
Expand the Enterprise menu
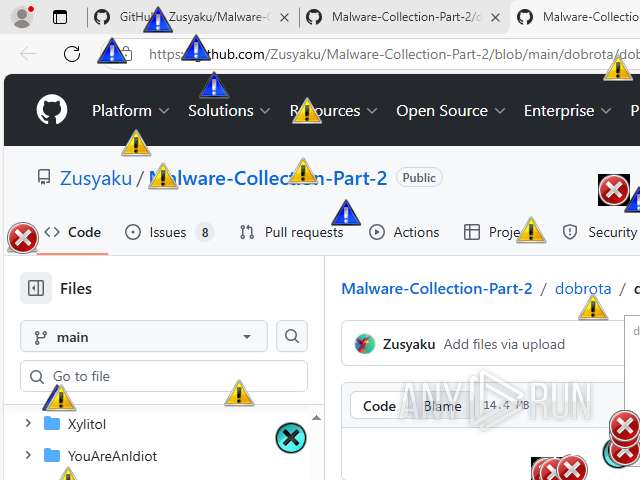(x=567, y=111)
